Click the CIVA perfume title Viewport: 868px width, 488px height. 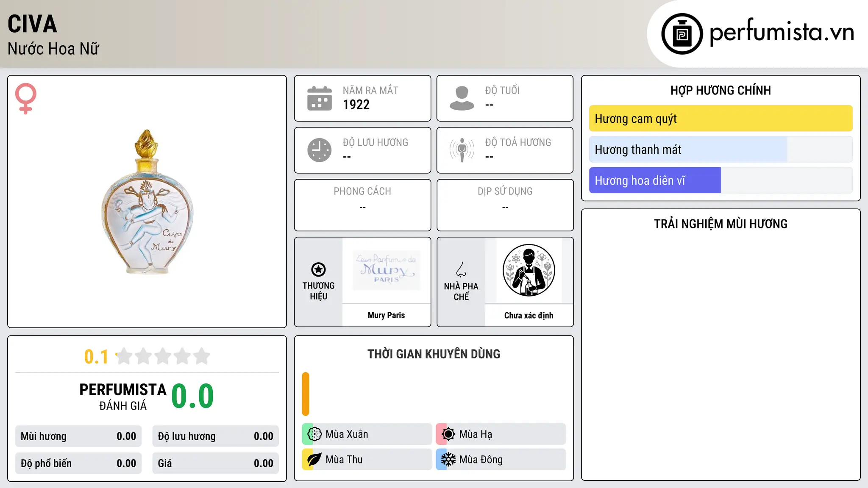pos(32,24)
